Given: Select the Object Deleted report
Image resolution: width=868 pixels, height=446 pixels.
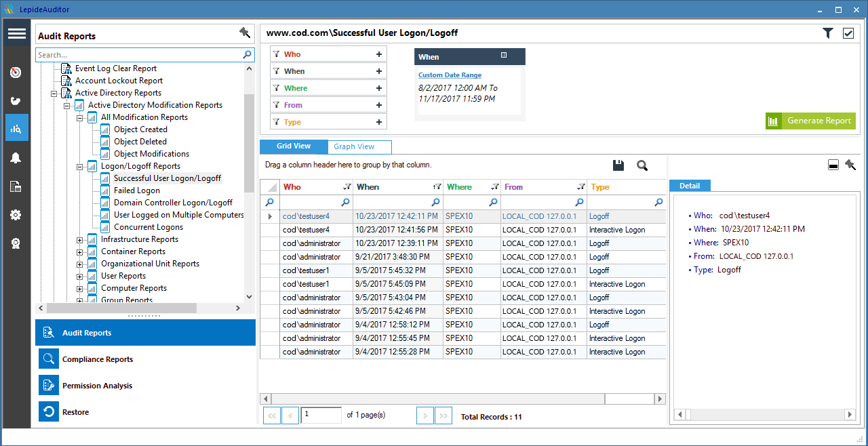Looking at the screenshot, I should (x=140, y=142).
